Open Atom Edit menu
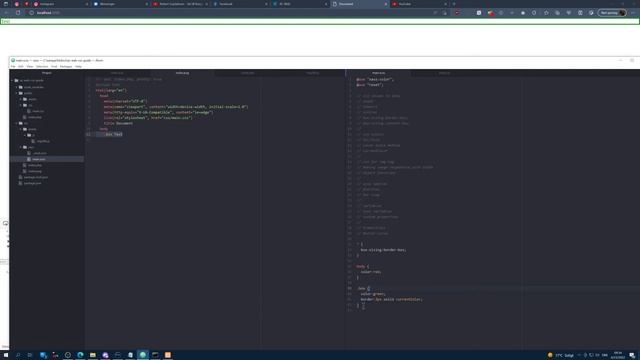 click(21, 66)
